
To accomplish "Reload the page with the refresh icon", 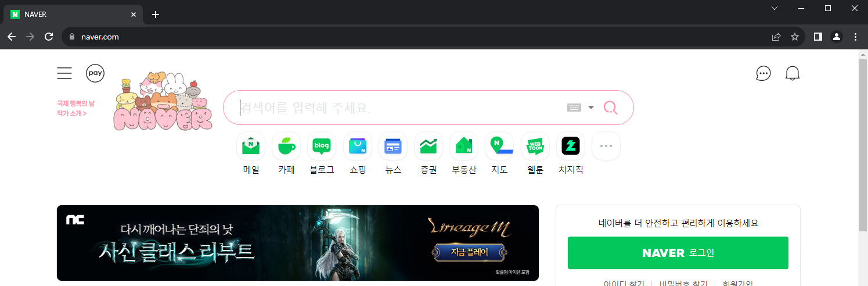I will click(49, 37).
